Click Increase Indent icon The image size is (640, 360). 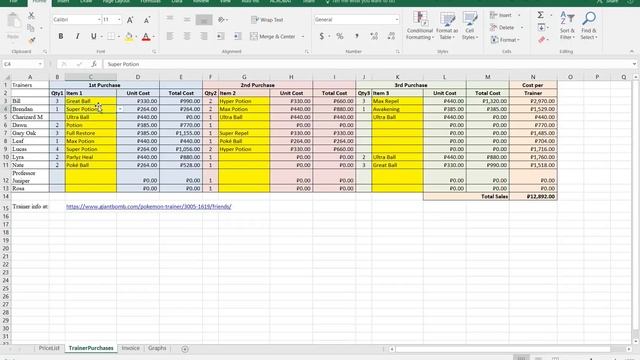238,36
